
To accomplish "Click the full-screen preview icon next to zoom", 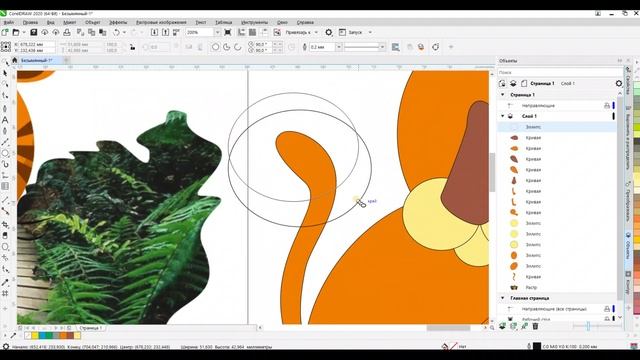I will [228, 32].
